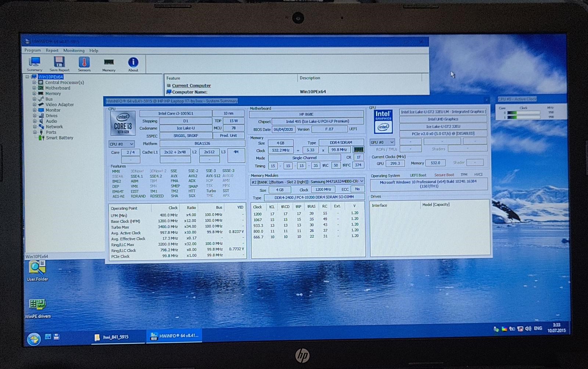Expand the Motherboard tree node
Image resolution: width=588 pixels, height=369 pixels.
pos(34,88)
